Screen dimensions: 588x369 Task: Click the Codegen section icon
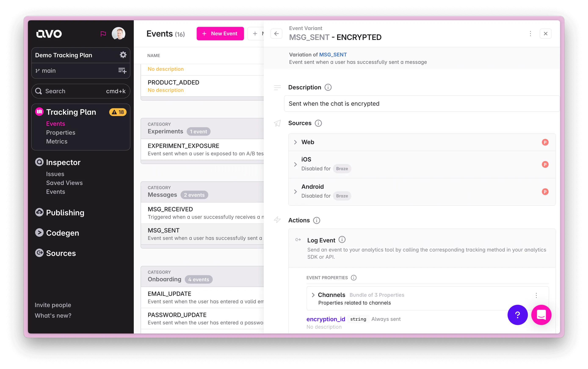pyautogui.click(x=39, y=233)
